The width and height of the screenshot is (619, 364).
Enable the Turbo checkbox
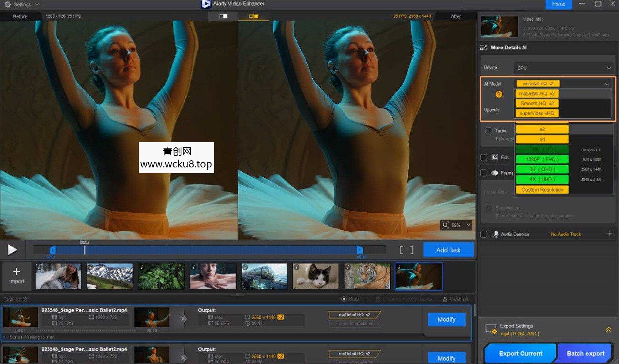489,131
